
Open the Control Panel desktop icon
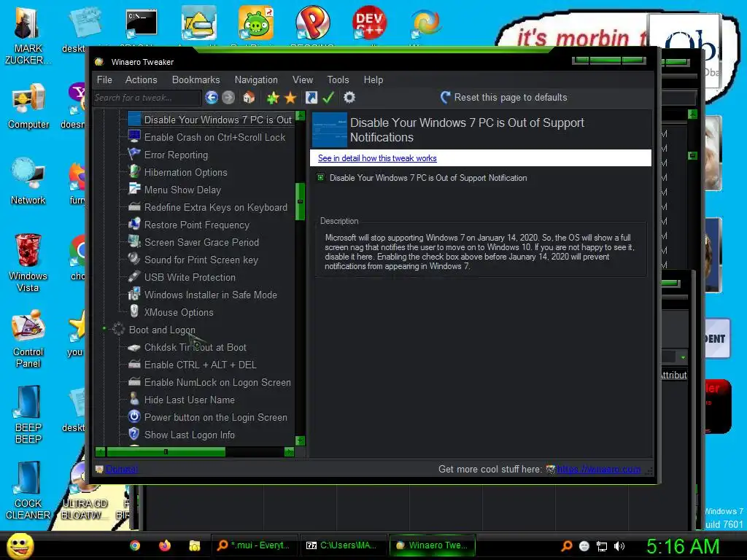click(28, 338)
